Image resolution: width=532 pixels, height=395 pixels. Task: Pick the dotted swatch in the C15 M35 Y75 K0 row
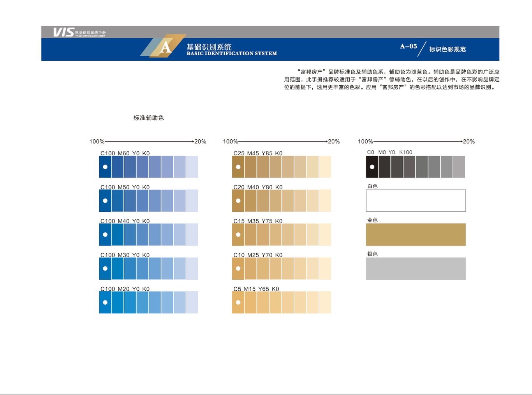point(238,234)
